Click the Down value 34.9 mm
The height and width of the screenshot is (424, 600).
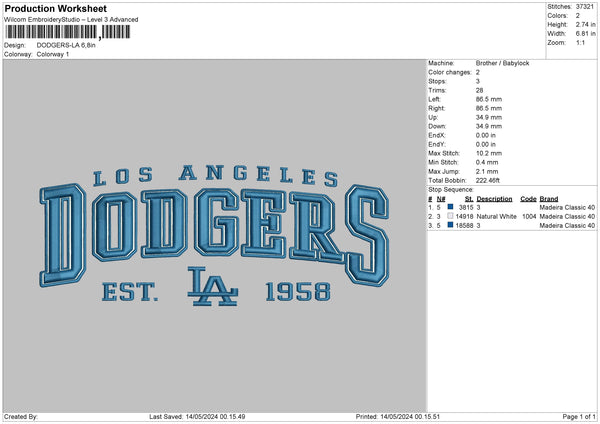tap(489, 126)
